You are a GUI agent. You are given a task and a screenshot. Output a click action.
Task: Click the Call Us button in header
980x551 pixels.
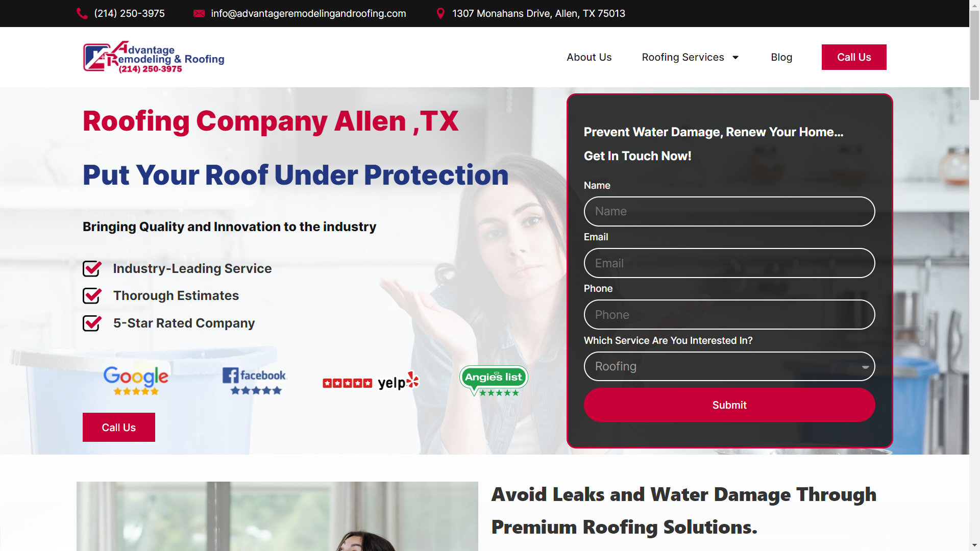coord(854,57)
